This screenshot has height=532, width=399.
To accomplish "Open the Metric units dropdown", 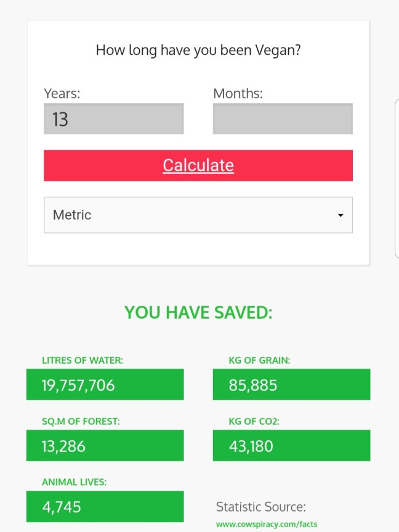I will [198, 215].
